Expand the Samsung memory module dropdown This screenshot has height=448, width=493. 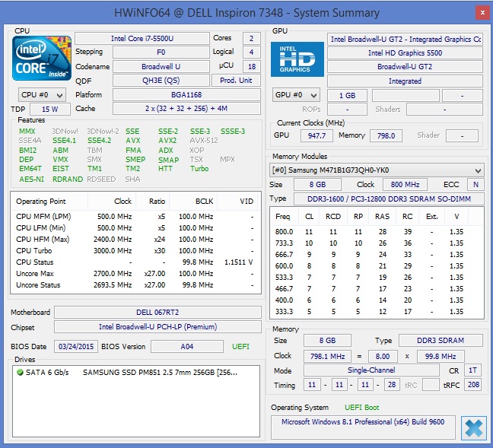478,170
